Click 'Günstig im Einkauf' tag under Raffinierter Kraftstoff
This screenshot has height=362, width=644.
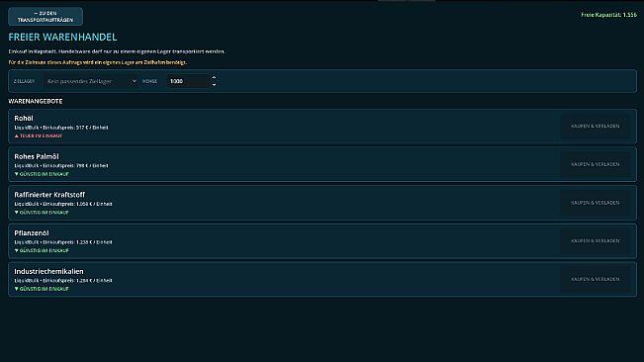coord(42,213)
